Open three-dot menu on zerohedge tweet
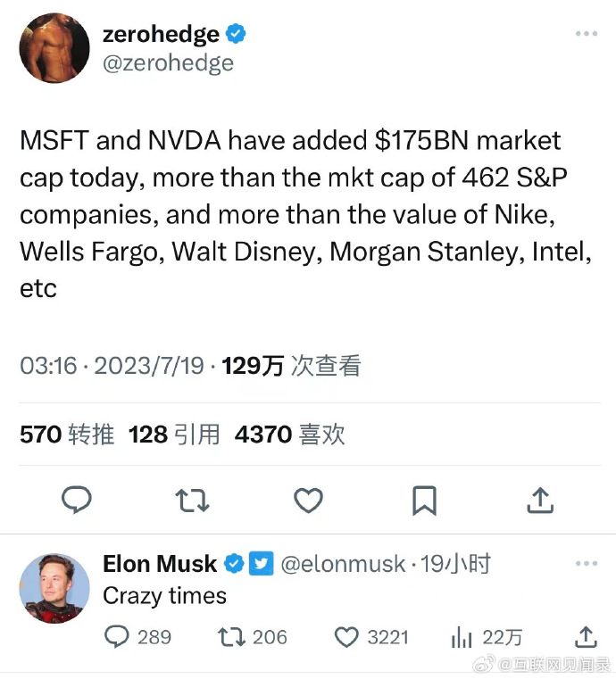 [x=587, y=33]
